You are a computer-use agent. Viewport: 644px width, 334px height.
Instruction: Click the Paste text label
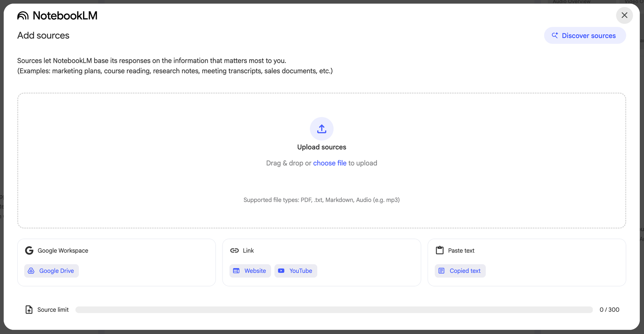[x=461, y=250]
